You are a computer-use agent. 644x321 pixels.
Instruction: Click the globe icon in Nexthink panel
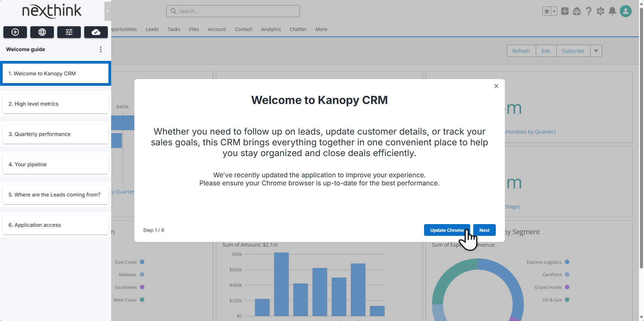click(x=42, y=32)
